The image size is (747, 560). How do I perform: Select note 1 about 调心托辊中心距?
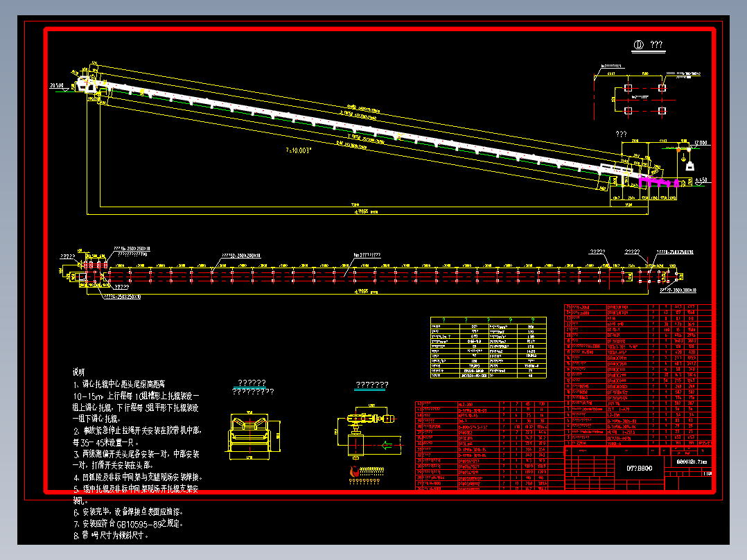119,384
